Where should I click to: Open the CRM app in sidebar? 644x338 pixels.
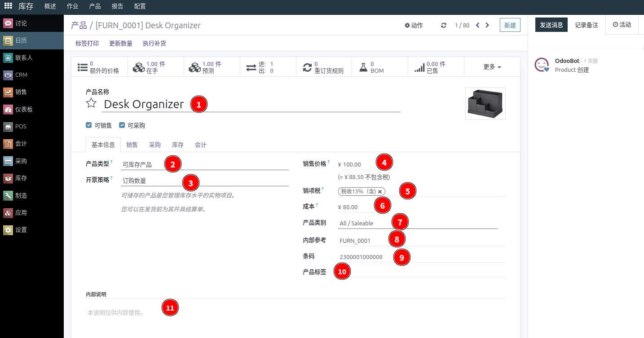(x=31, y=75)
